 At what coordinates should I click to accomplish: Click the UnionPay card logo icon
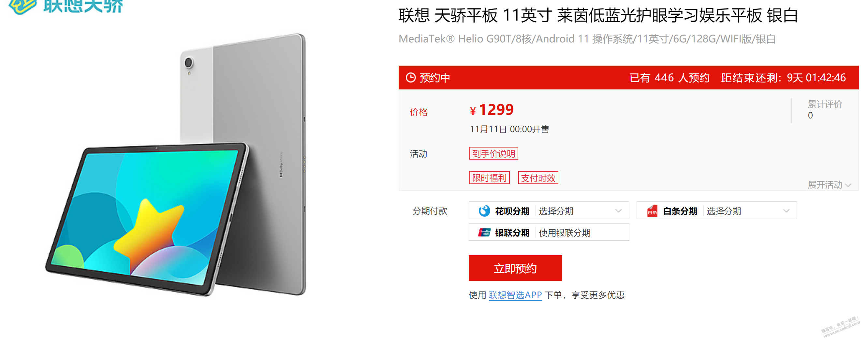tap(484, 232)
